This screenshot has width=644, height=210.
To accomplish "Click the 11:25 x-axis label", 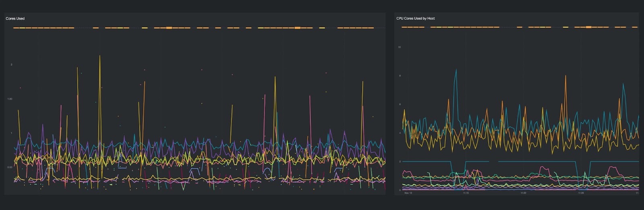I will tap(581, 193).
